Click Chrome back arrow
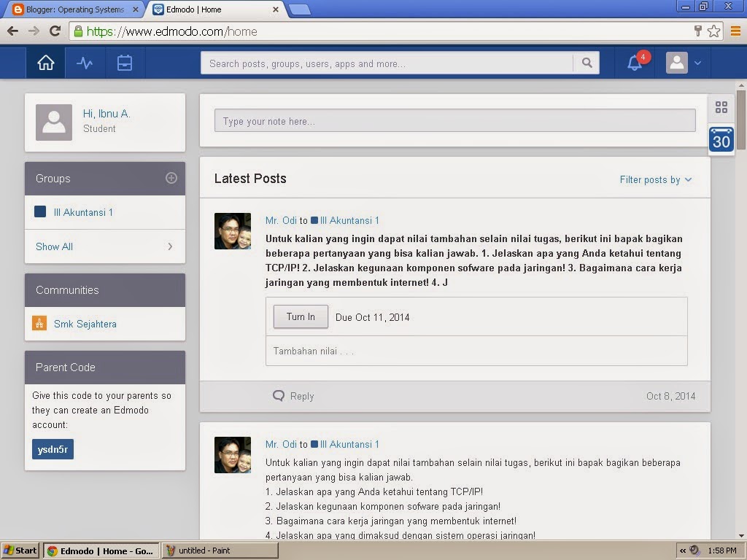The width and height of the screenshot is (747, 560). pos(13,31)
